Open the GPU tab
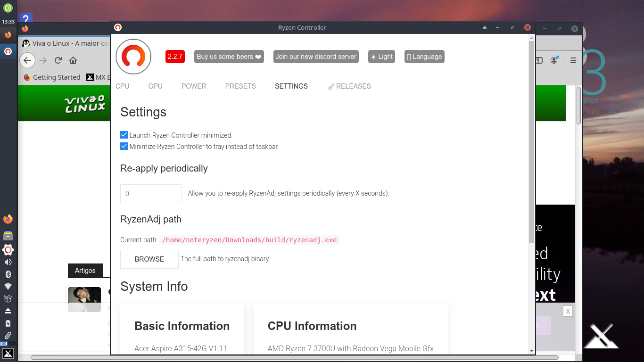 click(155, 86)
